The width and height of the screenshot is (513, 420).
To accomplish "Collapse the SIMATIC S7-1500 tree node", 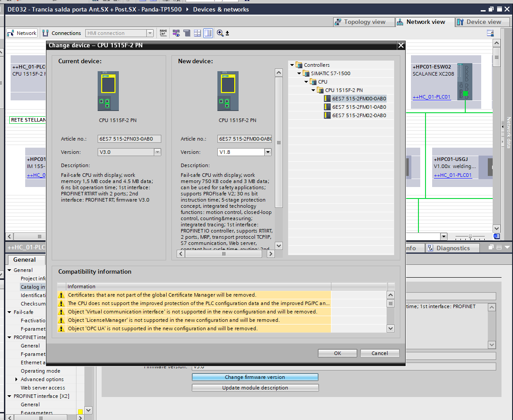I will pyautogui.click(x=300, y=73).
